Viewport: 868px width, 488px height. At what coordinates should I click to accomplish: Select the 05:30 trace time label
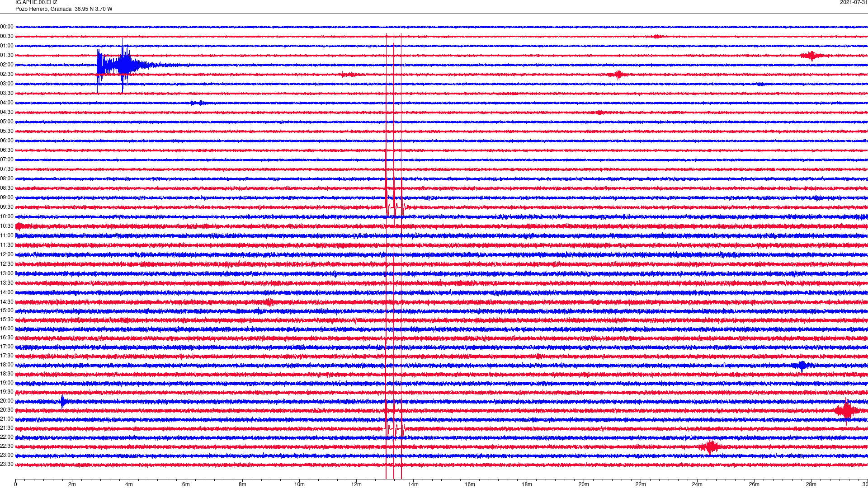point(7,131)
